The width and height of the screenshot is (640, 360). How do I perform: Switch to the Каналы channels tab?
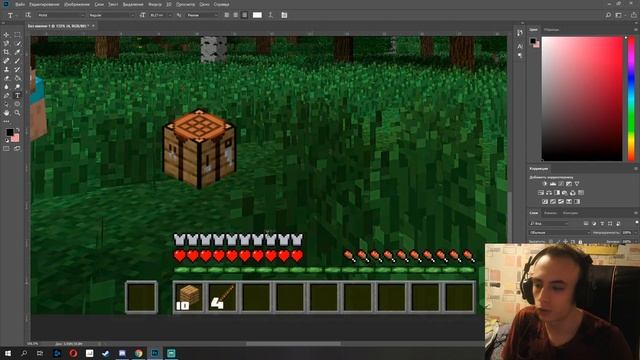[x=550, y=213]
